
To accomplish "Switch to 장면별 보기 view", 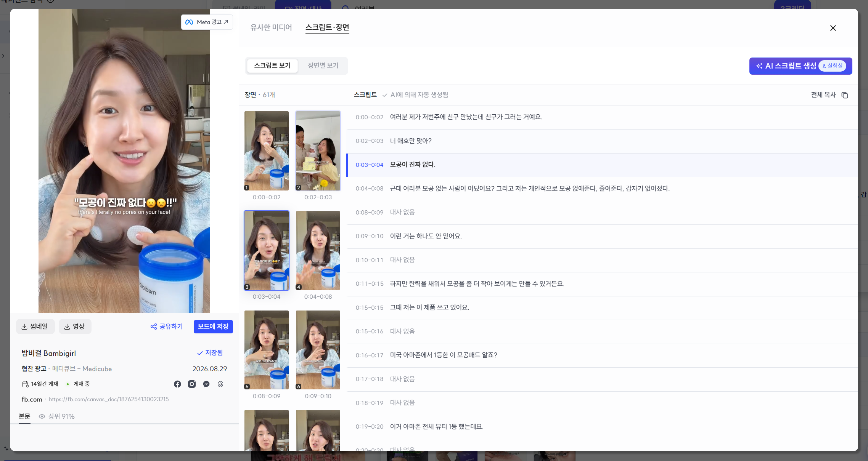I will pos(323,66).
